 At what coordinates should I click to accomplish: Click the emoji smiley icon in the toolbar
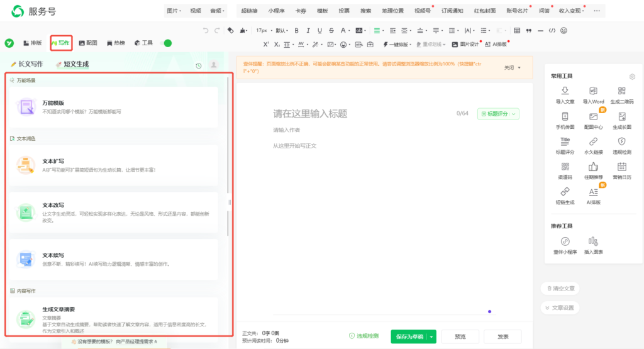point(563,30)
